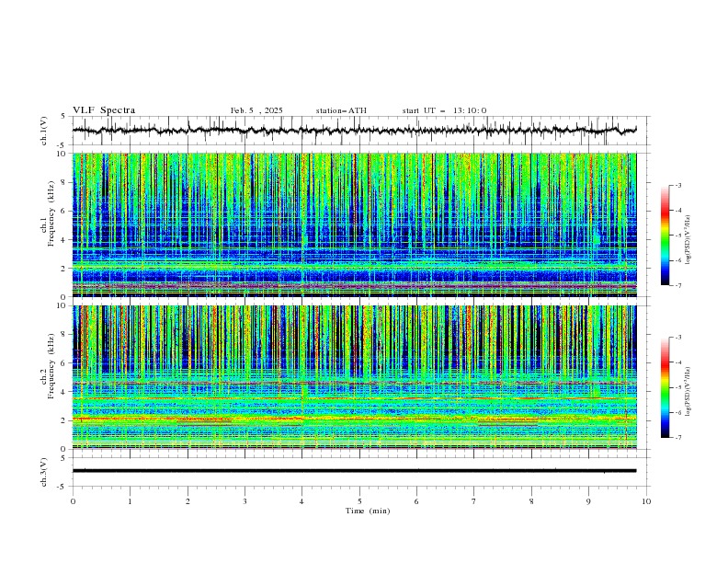Click the color scale bar beside ch.1 spectrogram
Image resolution: width=728 pixels, height=563 pixels.
(x=665, y=236)
